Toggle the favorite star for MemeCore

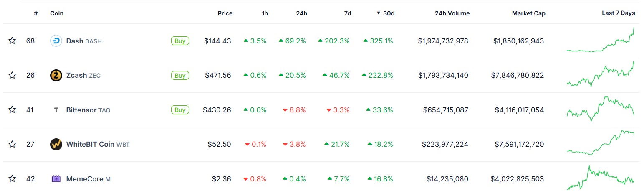coord(12,178)
